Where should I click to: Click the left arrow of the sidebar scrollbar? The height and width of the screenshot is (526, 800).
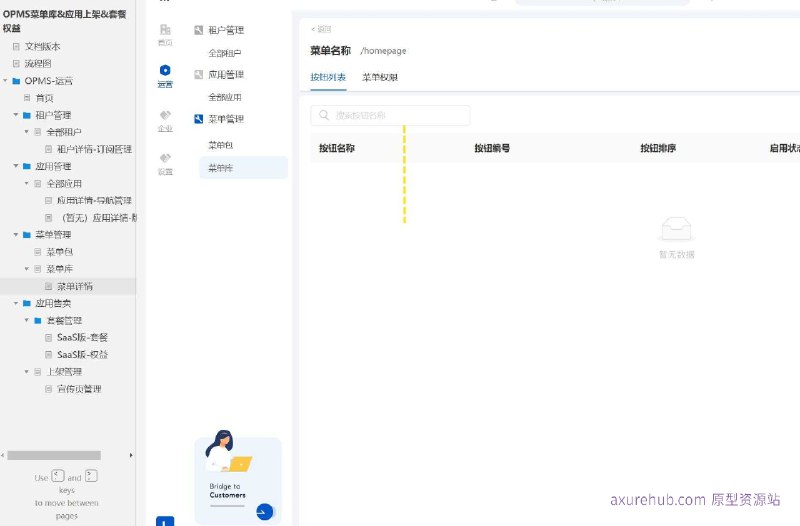(3, 455)
